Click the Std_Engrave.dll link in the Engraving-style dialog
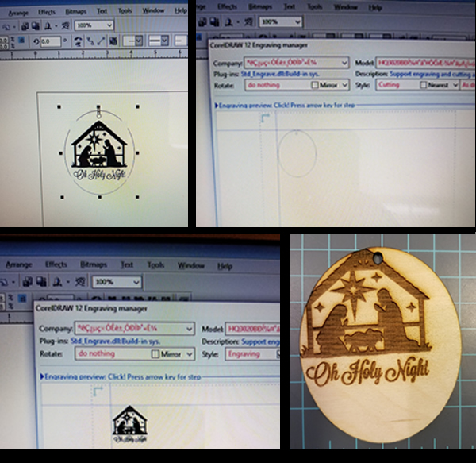The width and height of the screenshot is (476, 463). point(115,341)
